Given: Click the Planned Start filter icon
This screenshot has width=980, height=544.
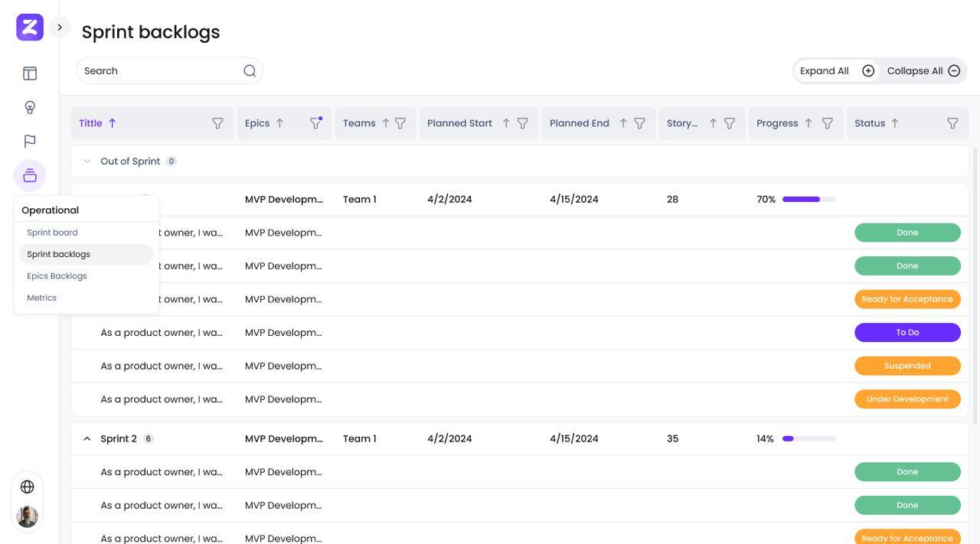Looking at the screenshot, I should pos(523,123).
